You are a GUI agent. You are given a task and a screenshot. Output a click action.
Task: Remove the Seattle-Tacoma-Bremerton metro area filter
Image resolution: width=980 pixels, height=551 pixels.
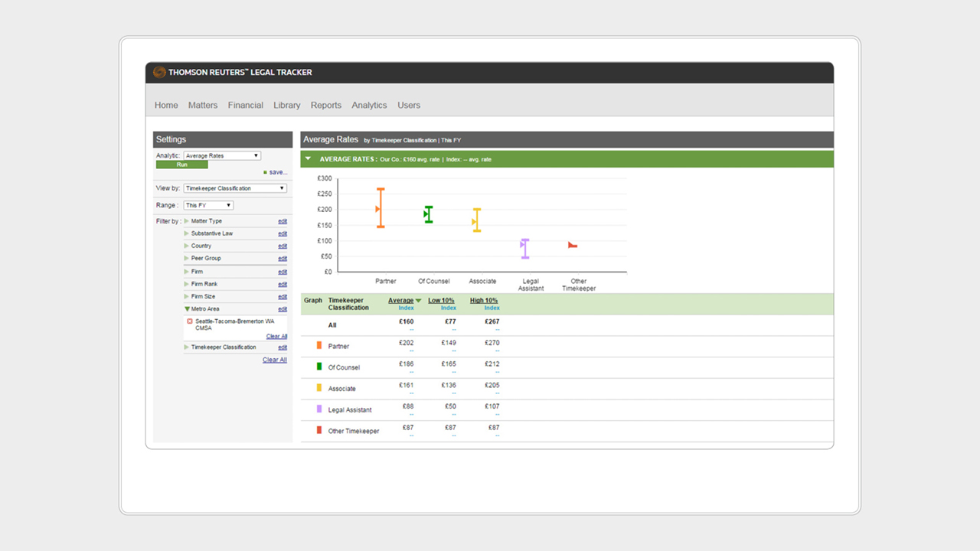(190, 321)
